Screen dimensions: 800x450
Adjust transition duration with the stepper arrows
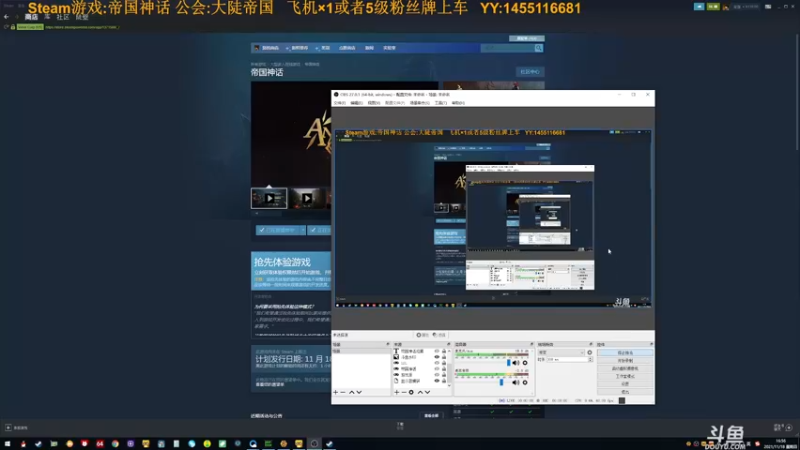590,359
